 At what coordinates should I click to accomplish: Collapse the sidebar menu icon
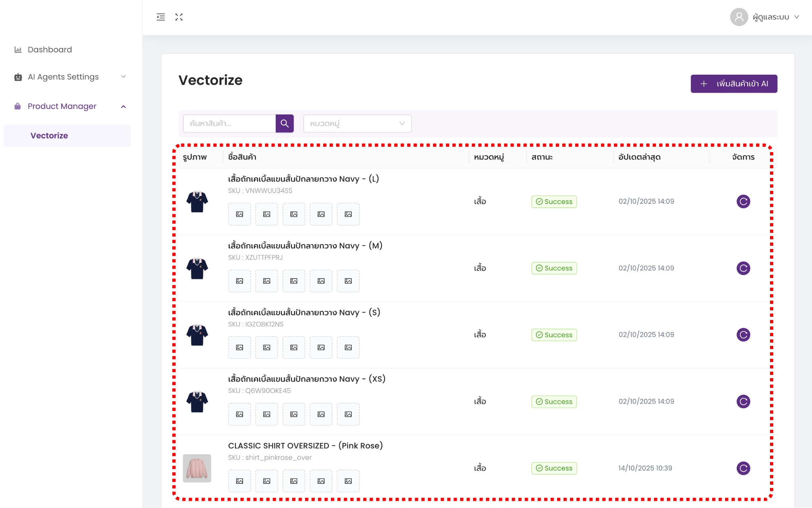tap(161, 17)
